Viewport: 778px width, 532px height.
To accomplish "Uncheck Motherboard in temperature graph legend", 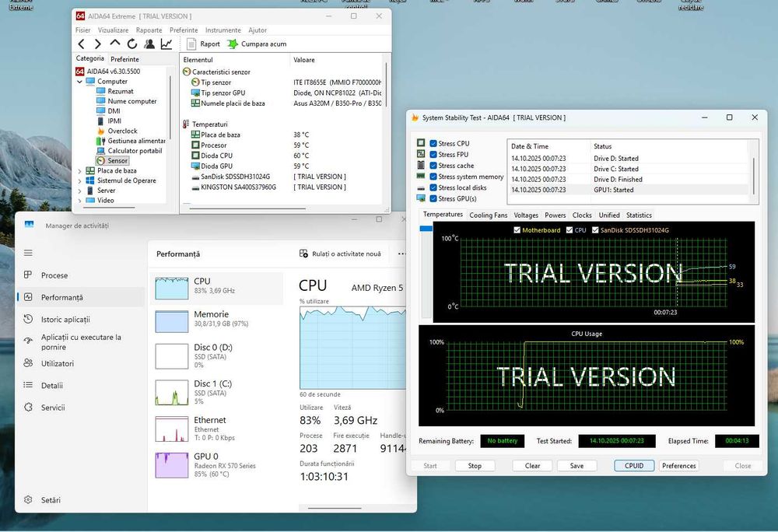I will click(x=517, y=230).
